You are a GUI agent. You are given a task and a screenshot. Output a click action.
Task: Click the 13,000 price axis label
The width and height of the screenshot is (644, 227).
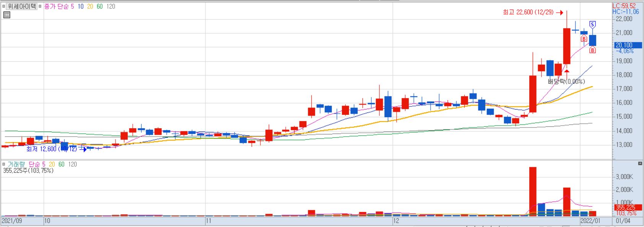[x=624, y=145]
